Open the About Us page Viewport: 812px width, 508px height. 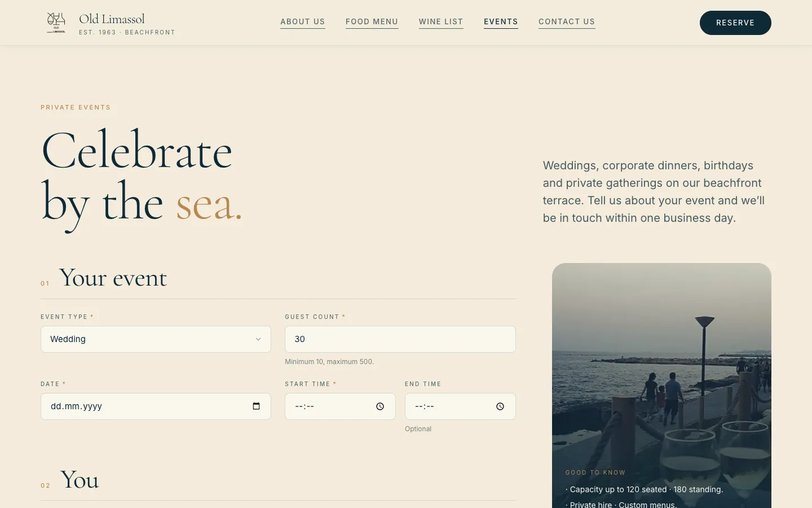(x=303, y=22)
